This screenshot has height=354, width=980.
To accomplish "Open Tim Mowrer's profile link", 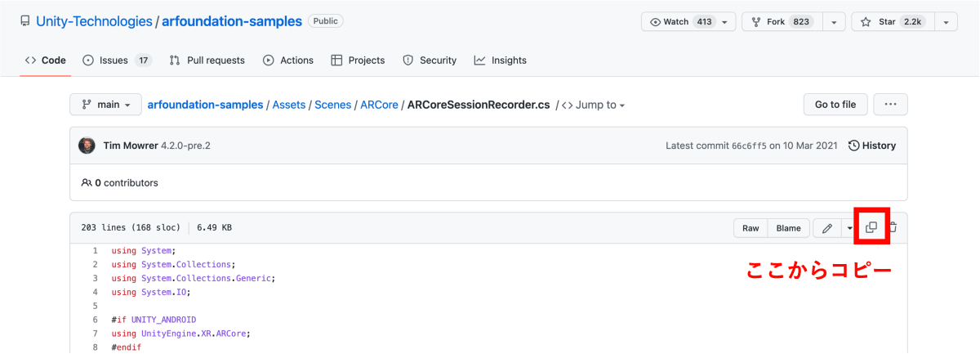I will (131, 146).
